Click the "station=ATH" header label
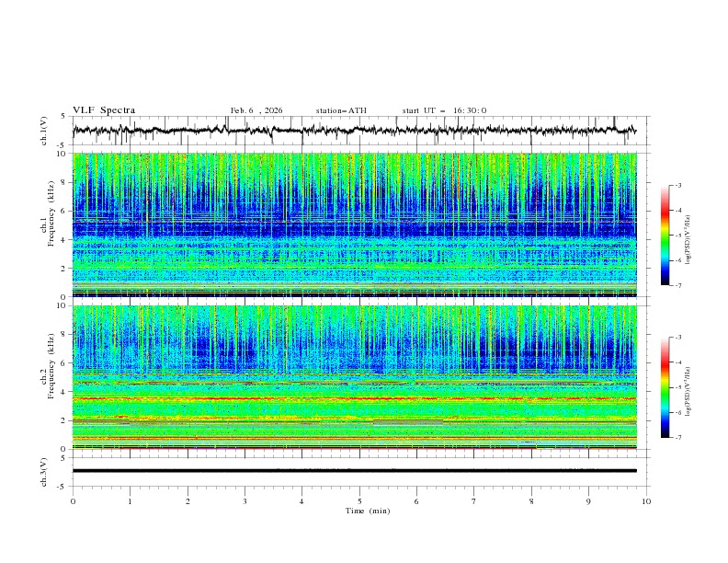The image size is (728, 563). 341,110
